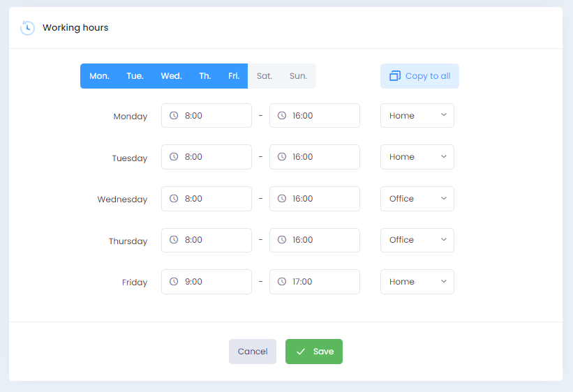Click the Cancel button
573x392 pixels.
[x=253, y=352]
